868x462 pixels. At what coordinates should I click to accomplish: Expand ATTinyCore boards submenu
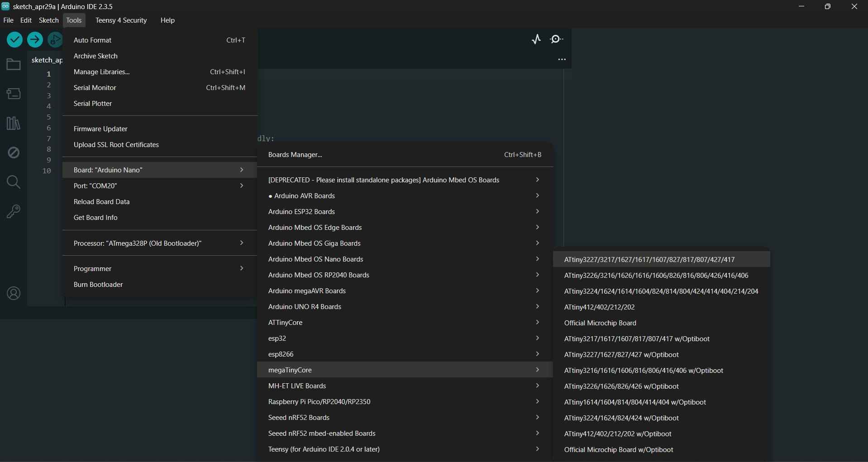(x=405, y=323)
